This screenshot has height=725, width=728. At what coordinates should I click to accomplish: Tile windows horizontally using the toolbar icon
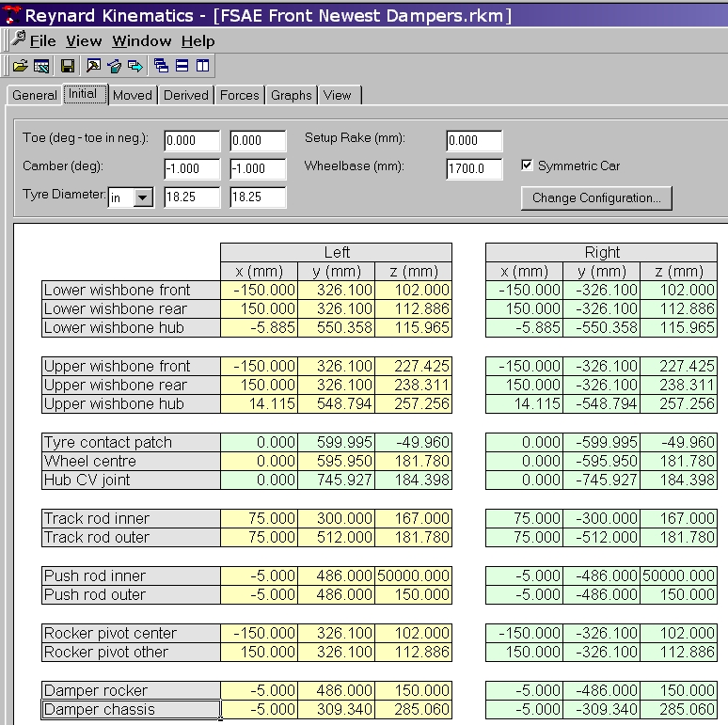(182, 66)
